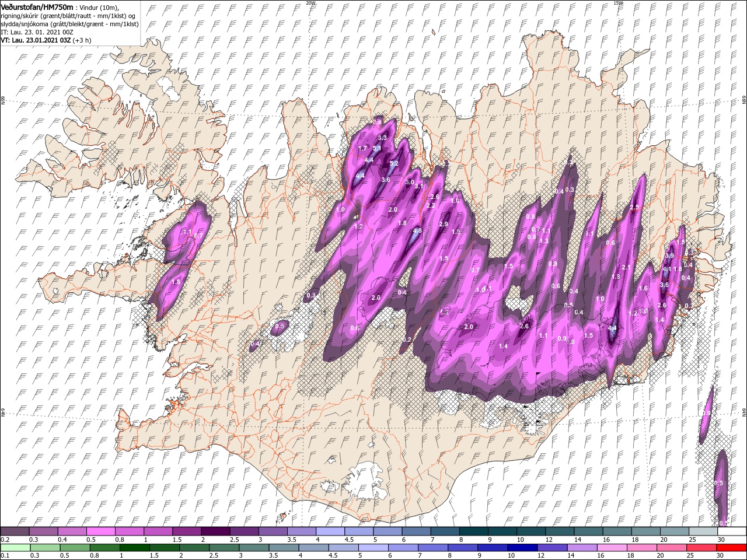Click the 2.1 snowfall value on the map
747x560 pixels.
point(627,267)
